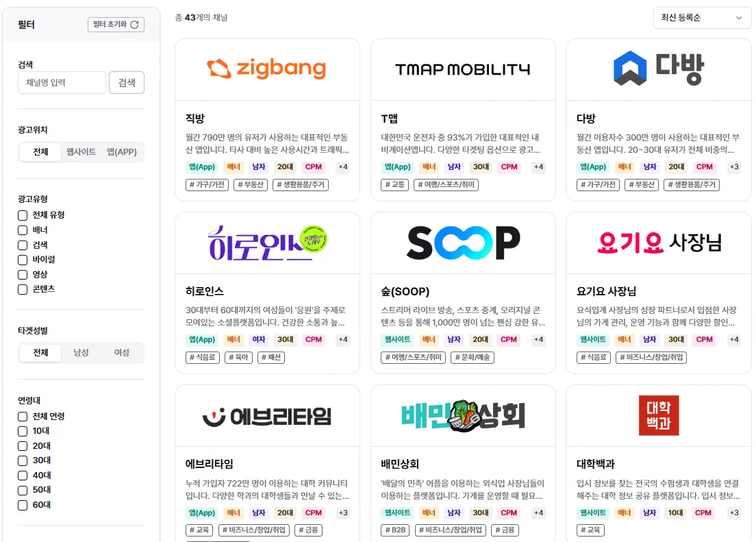Viewport: 756px width, 542px height.
Task: Expand +4 tags on the 직방 card
Action: pyautogui.click(x=343, y=167)
